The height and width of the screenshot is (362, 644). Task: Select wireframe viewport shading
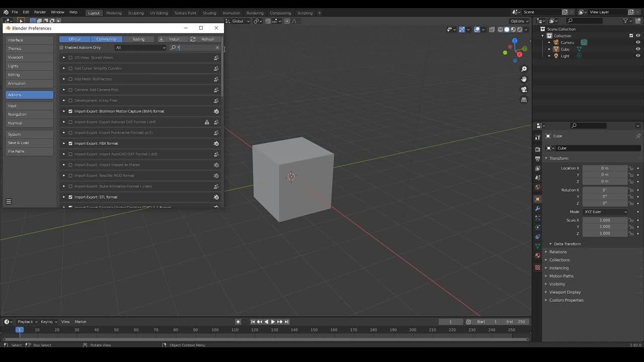(501, 30)
